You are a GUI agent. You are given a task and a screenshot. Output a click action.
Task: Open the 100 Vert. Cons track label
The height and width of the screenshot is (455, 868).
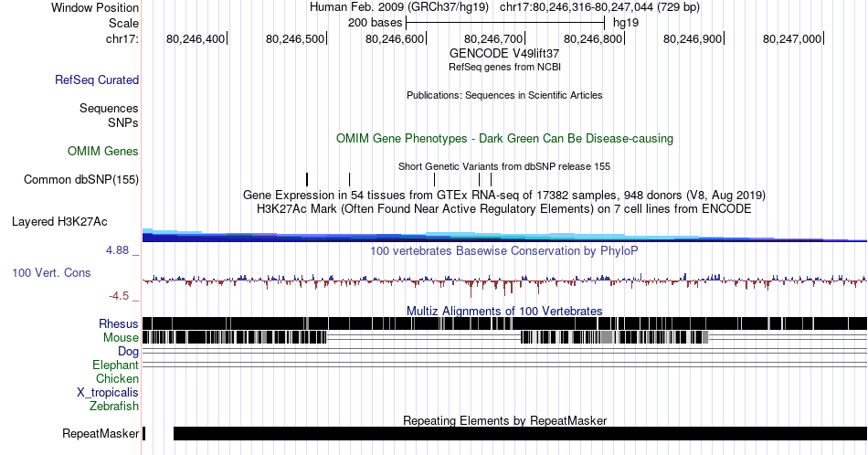coord(51,272)
